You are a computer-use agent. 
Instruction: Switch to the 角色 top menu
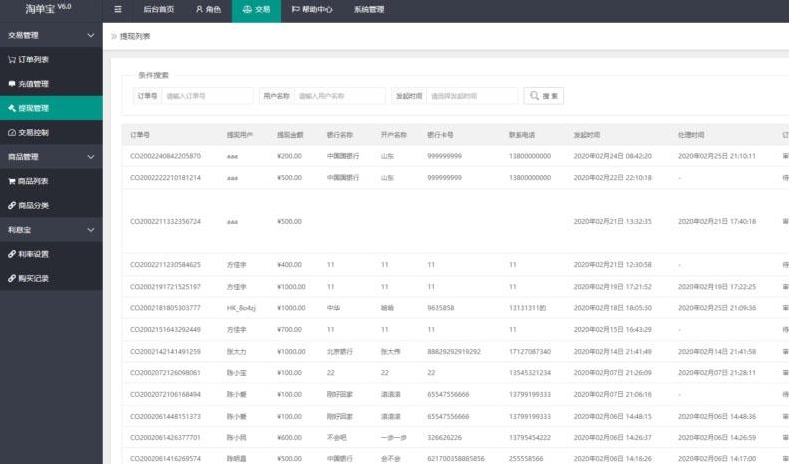(206, 10)
